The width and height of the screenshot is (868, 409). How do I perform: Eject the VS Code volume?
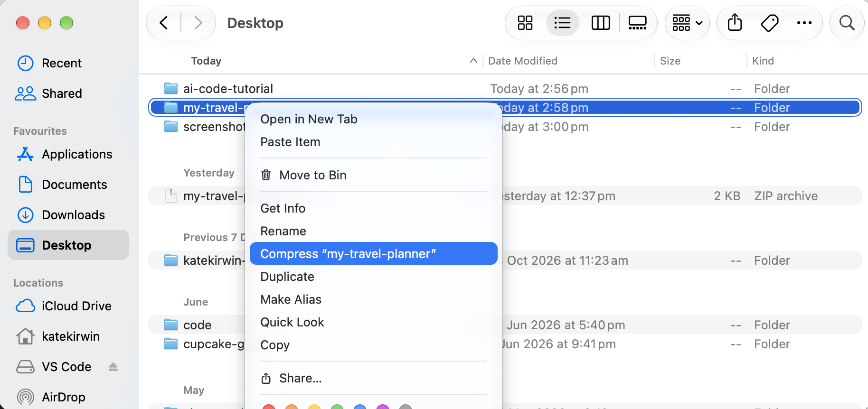coord(113,367)
